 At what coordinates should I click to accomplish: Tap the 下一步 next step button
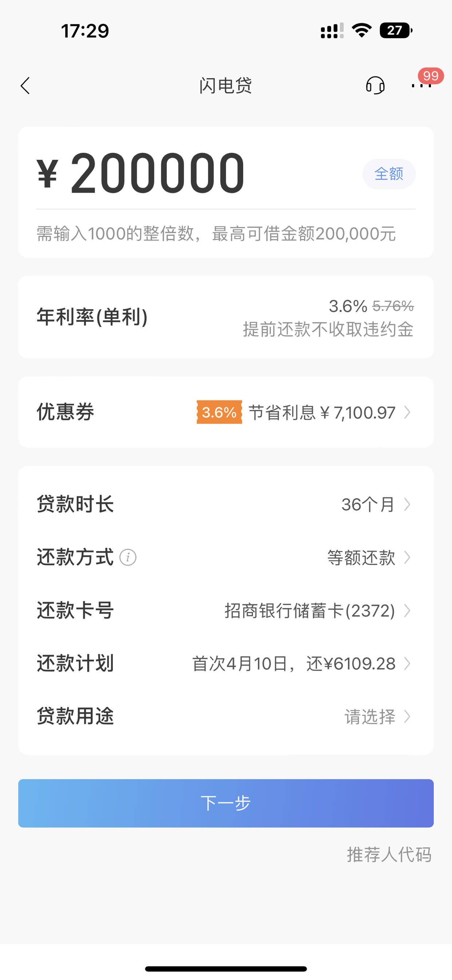click(x=226, y=803)
